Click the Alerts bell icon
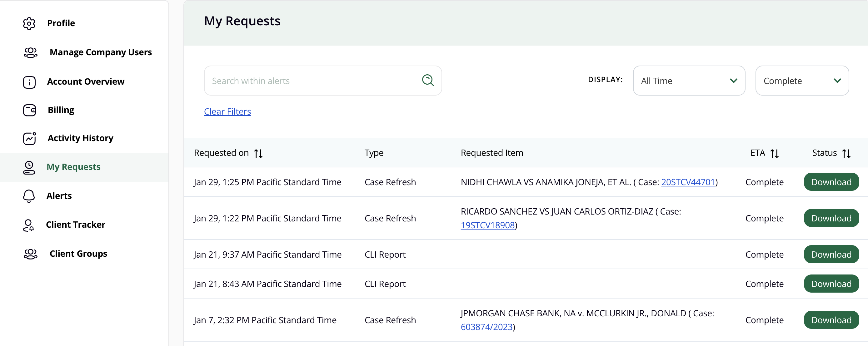Image resolution: width=868 pixels, height=346 pixels. [x=29, y=196]
